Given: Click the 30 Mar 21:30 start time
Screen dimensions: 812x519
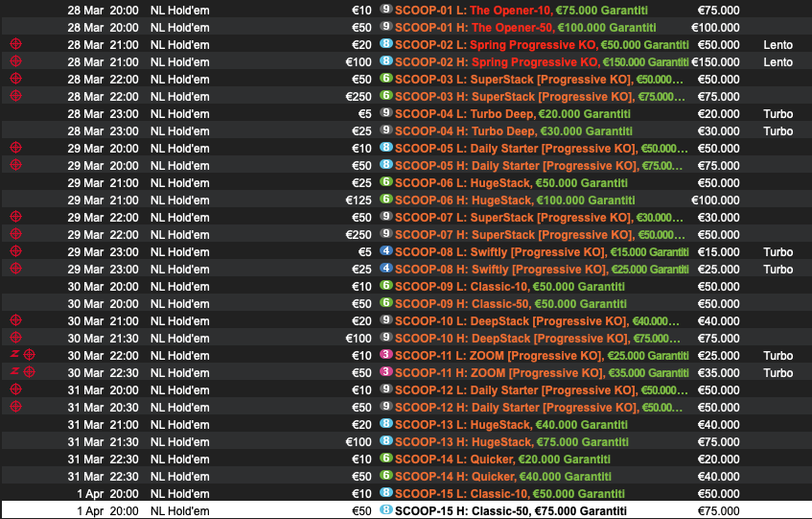Looking at the screenshot, I should [x=103, y=339].
